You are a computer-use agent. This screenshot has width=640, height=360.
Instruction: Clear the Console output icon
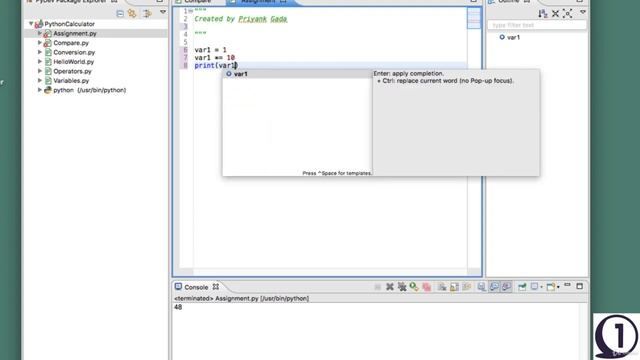click(442, 287)
